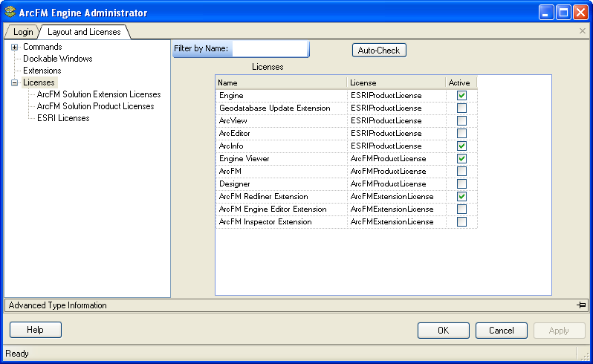This screenshot has height=364, width=593.
Task: Toggle the auto-hide pin on Advanced Type Information
Action: [581, 305]
